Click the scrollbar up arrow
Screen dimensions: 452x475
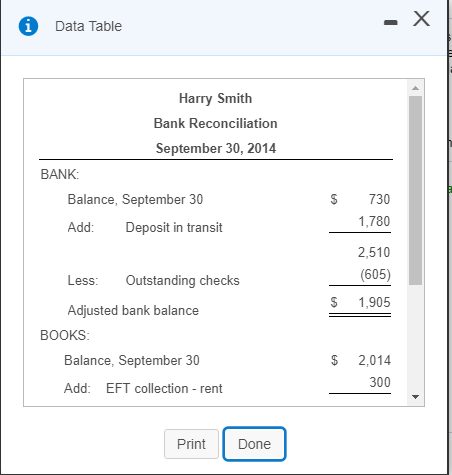(415, 88)
